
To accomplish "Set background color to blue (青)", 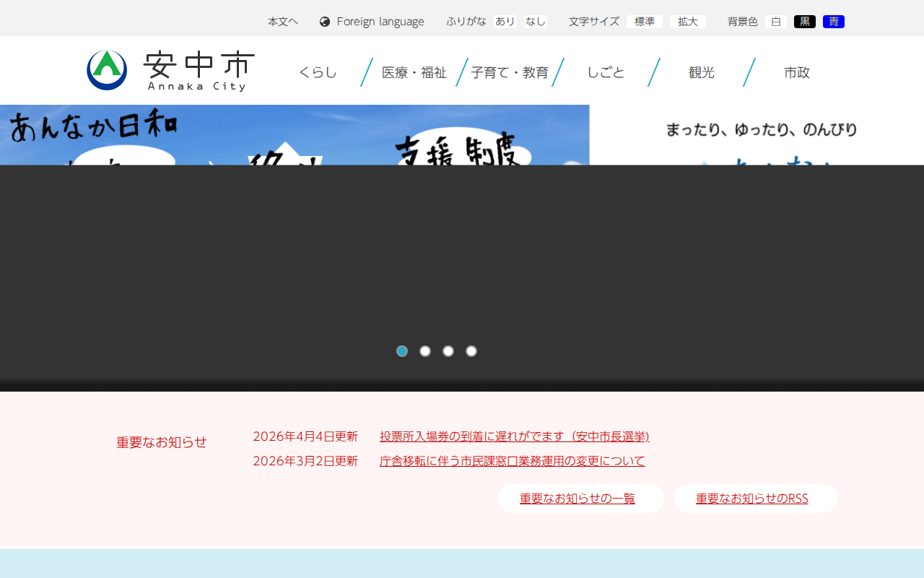I will coord(834,21).
